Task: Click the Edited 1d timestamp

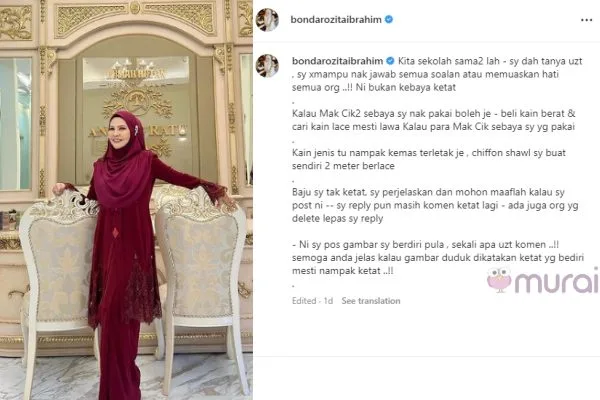Action: 312,301
